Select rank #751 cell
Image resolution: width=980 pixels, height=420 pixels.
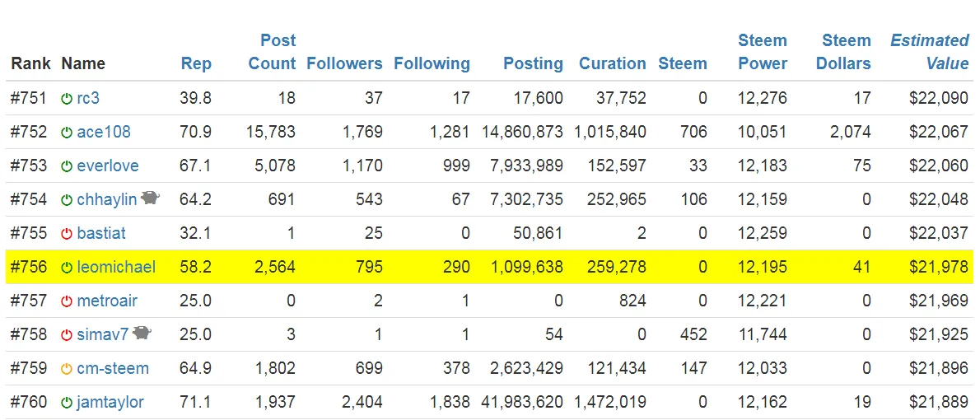coord(29,99)
